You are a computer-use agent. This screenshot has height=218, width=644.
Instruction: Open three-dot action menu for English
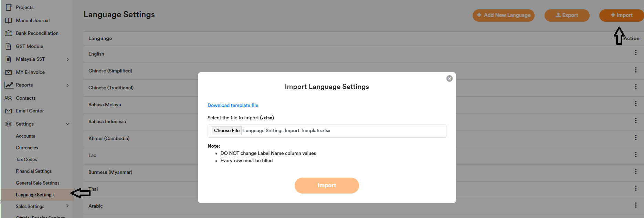click(635, 53)
